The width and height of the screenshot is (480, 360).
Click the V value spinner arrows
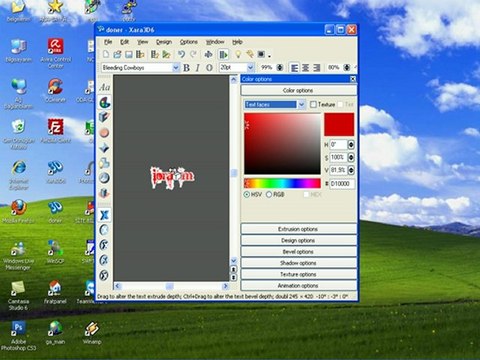coord(351,170)
